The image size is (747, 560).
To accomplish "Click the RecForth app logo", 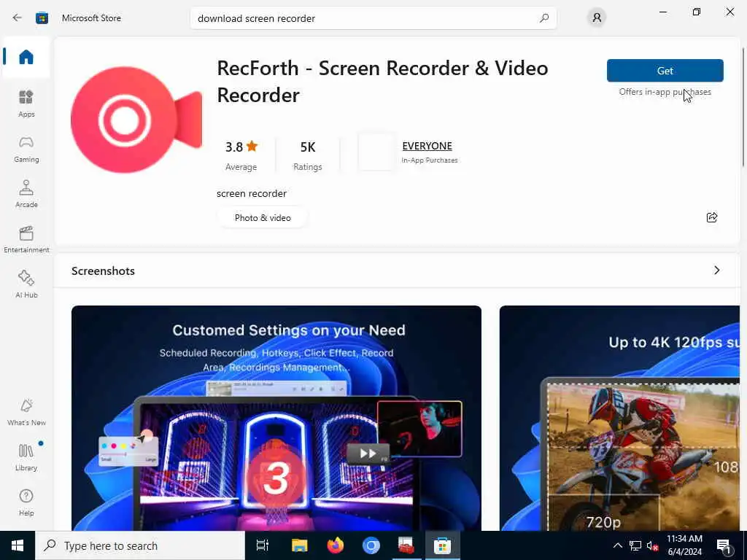I will pyautogui.click(x=136, y=120).
